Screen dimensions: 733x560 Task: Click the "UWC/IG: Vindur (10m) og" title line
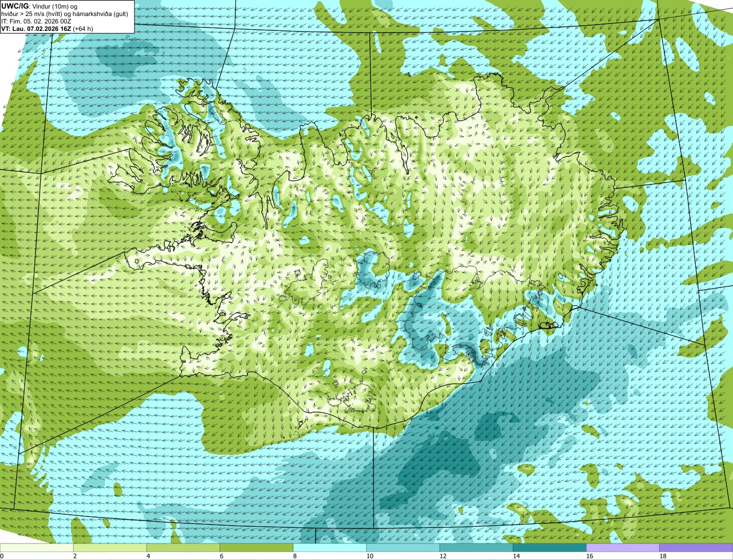tap(40, 6)
